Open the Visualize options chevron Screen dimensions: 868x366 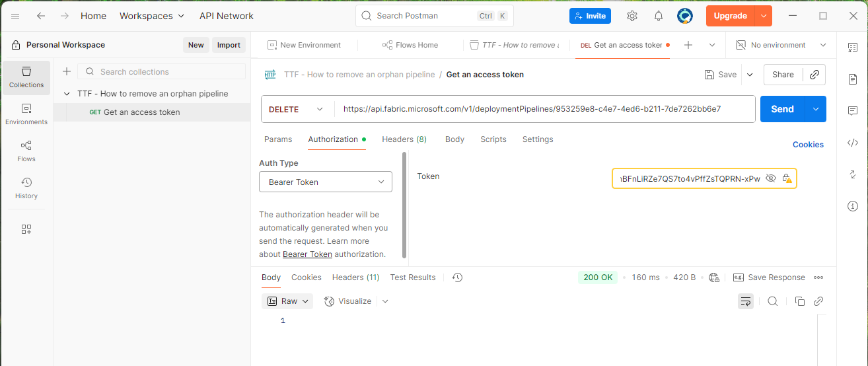tap(385, 301)
